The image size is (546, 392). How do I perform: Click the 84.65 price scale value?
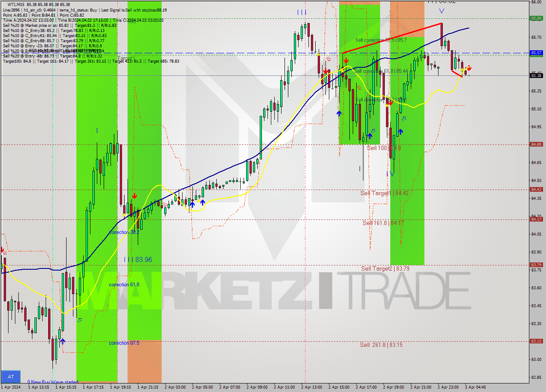point(536,162)
